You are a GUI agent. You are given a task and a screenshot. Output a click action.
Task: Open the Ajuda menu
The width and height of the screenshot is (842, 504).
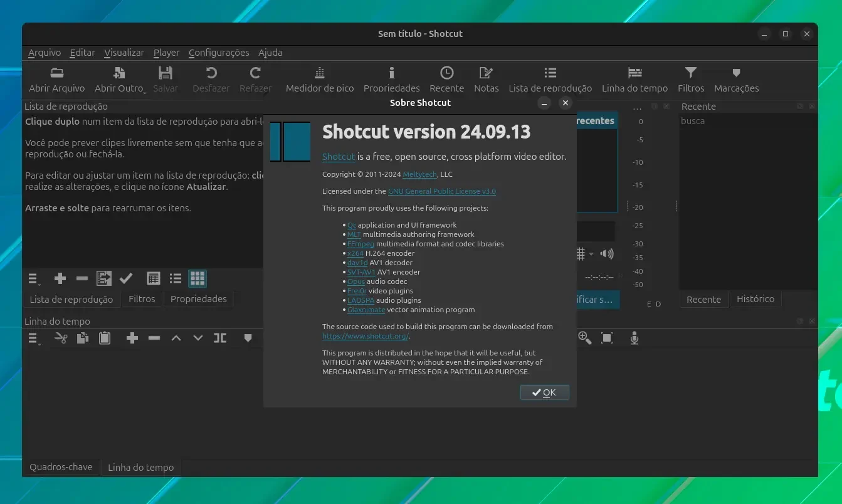270,53
